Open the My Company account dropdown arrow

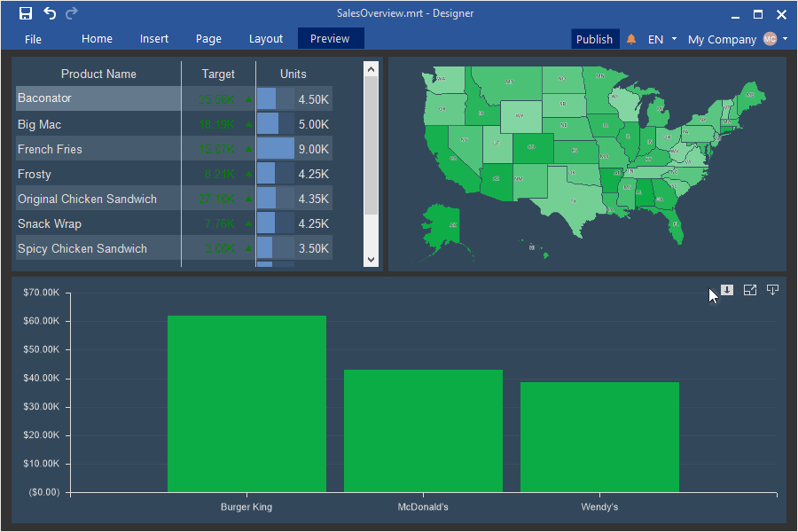(x=785, y=39)
